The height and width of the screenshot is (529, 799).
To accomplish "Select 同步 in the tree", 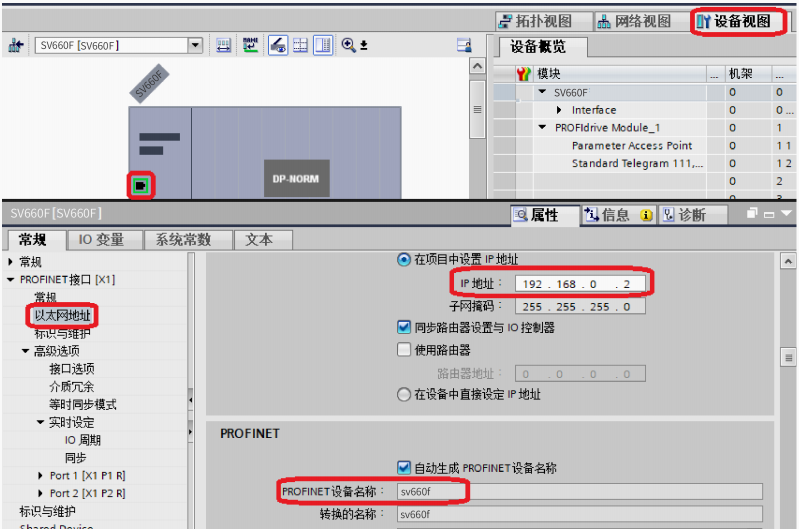I will (x=75, y=458).
